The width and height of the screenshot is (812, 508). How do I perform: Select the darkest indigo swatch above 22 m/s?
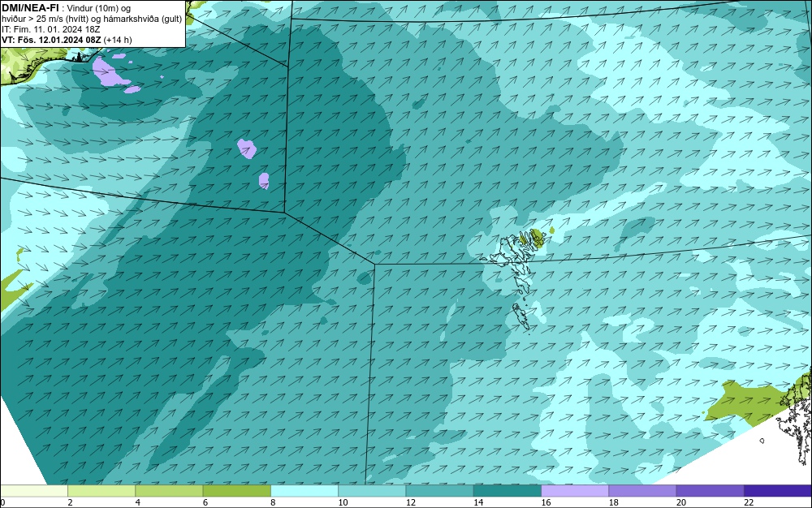(x=778, y=490)
